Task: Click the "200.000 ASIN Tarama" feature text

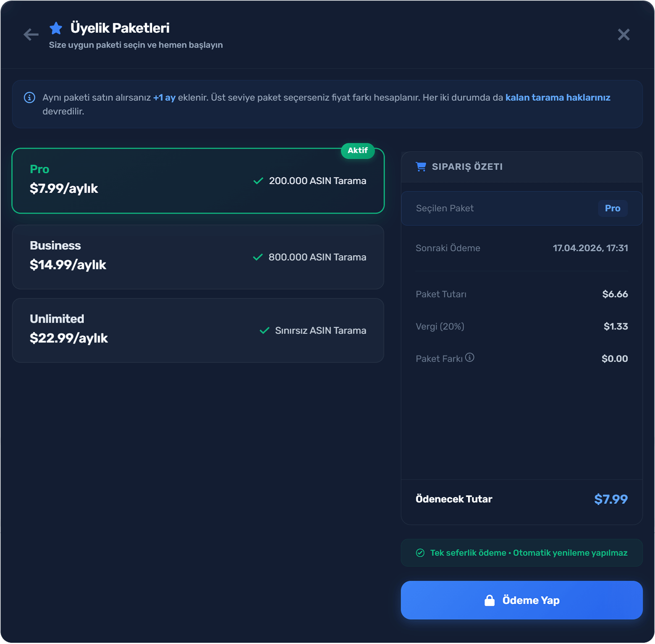Action: [x=318, y=181]
